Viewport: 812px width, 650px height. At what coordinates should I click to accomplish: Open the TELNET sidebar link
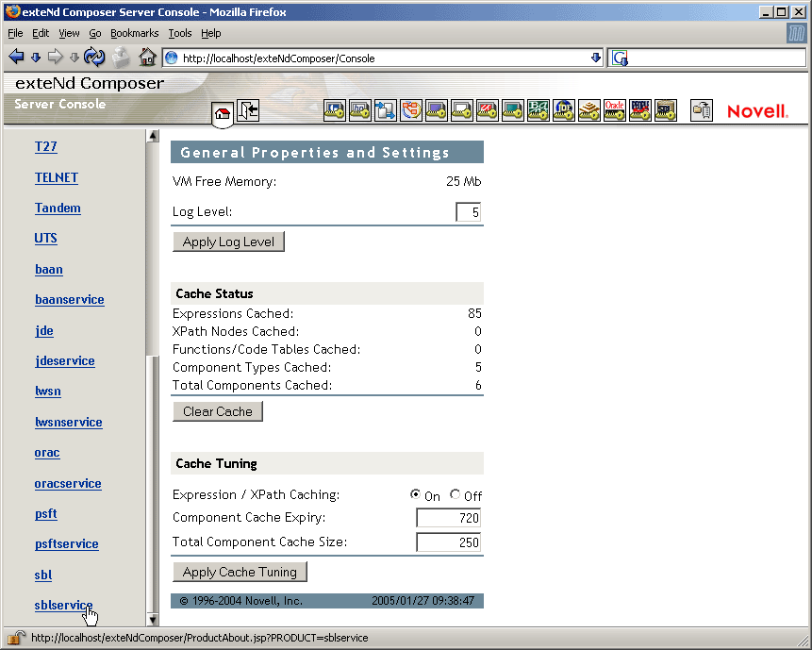coord(57,177)
